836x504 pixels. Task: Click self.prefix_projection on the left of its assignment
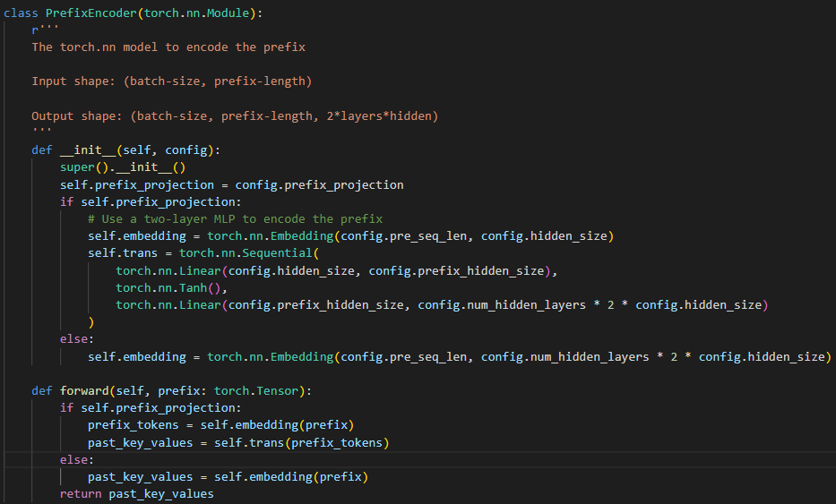(137, 185)
